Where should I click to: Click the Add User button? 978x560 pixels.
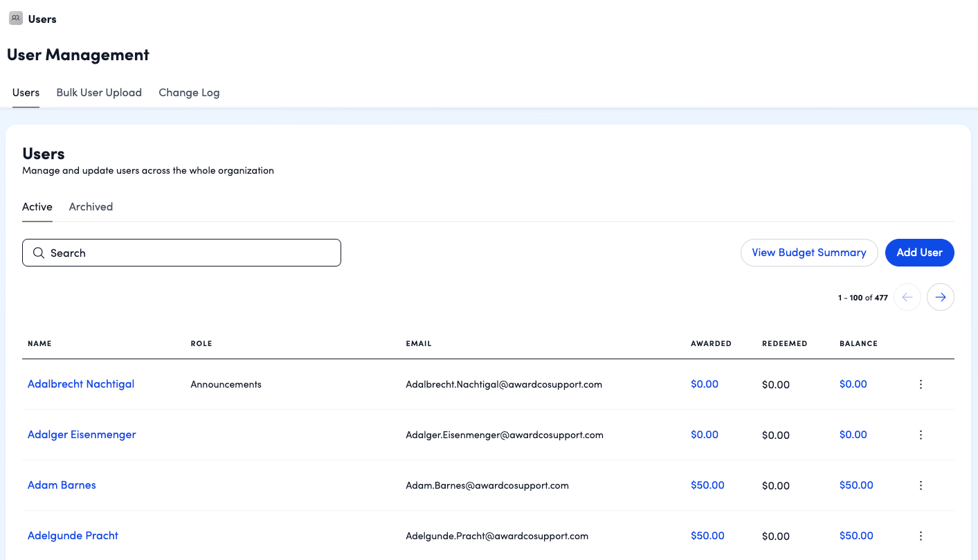pos(919,253)
